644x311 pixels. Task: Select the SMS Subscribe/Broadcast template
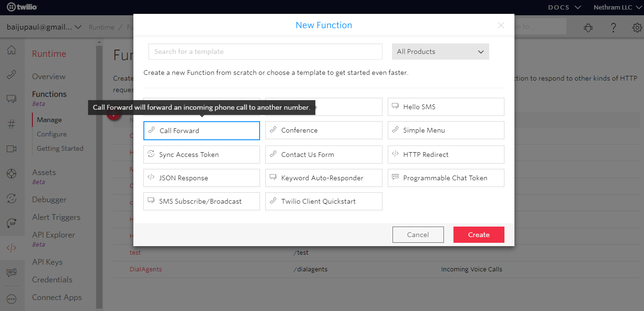coord(201,201)
